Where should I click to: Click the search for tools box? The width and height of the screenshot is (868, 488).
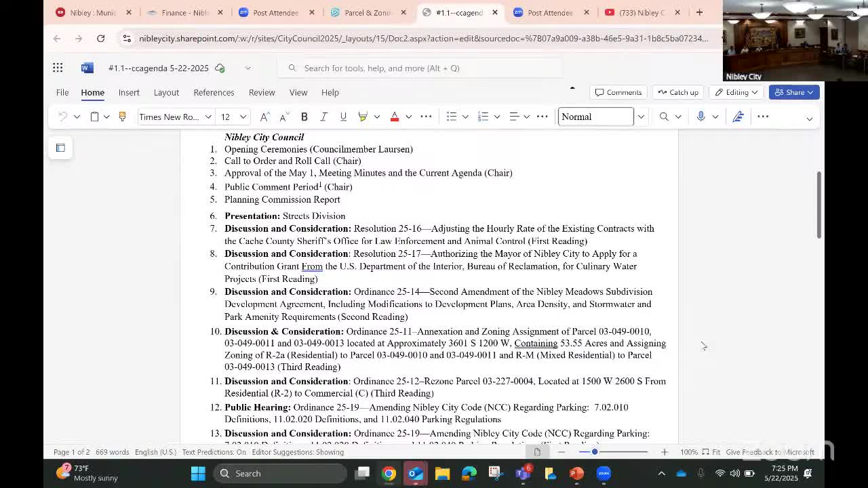click(420, 68)
